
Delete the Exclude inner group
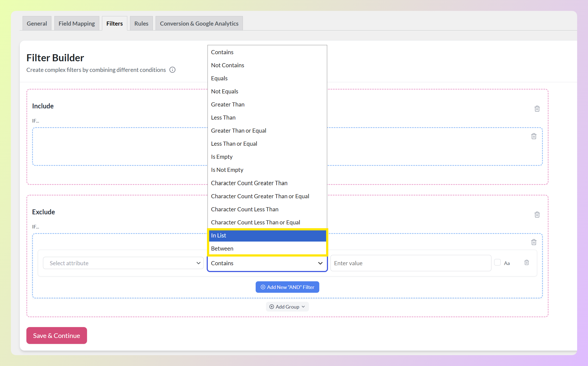[x=534, y=242]
